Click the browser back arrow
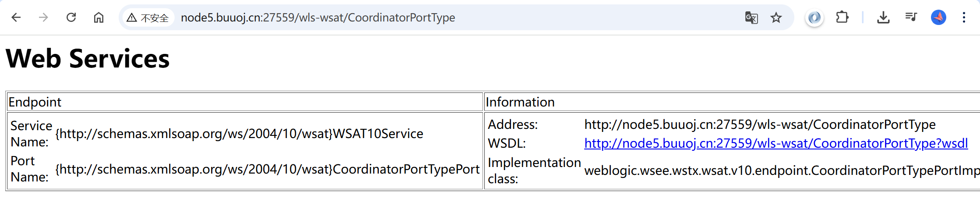 [16, 18]
